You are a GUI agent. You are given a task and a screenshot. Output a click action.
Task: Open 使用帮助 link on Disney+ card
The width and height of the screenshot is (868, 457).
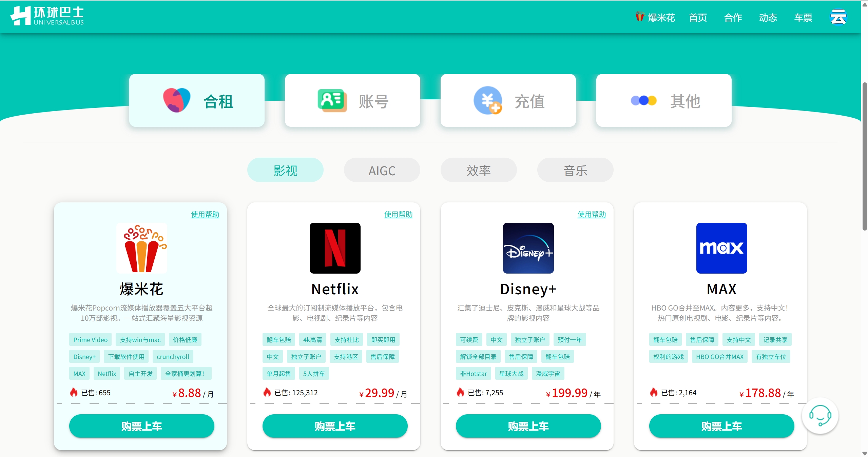(592, 214)
